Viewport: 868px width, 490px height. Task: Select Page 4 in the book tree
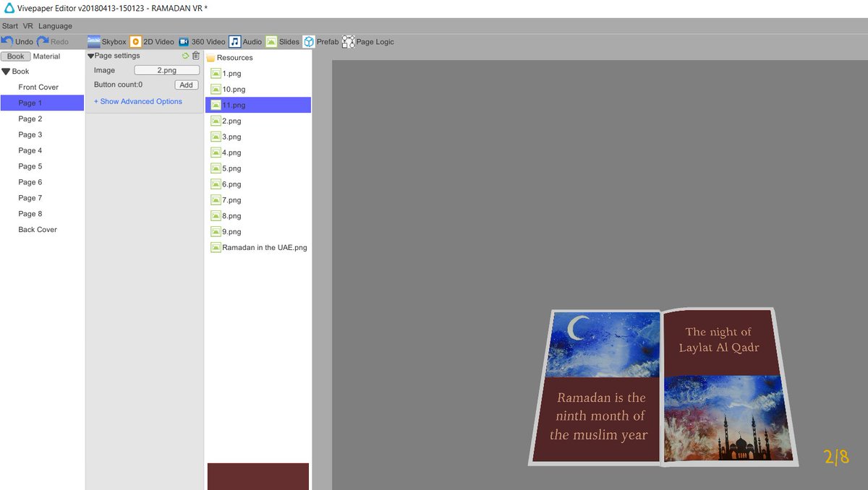pyautogui.click(x=42, y=150)
